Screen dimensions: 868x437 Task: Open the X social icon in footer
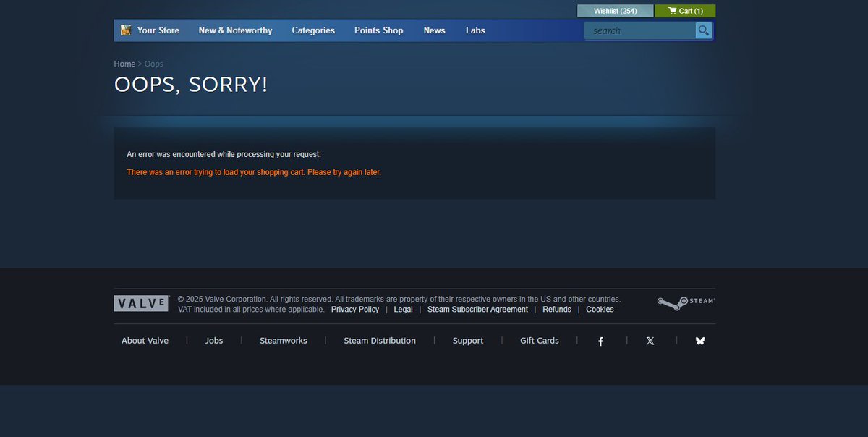click(x=650, y=341)
